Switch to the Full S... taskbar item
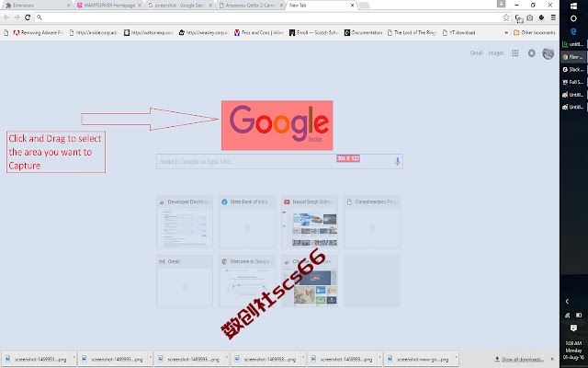 (573, 82)
